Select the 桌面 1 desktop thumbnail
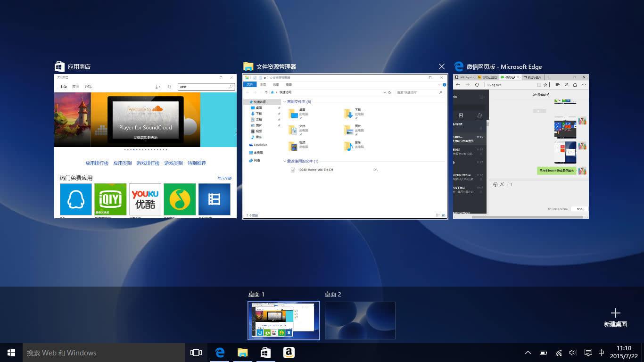The image size is (644, 362). (284, 321)
